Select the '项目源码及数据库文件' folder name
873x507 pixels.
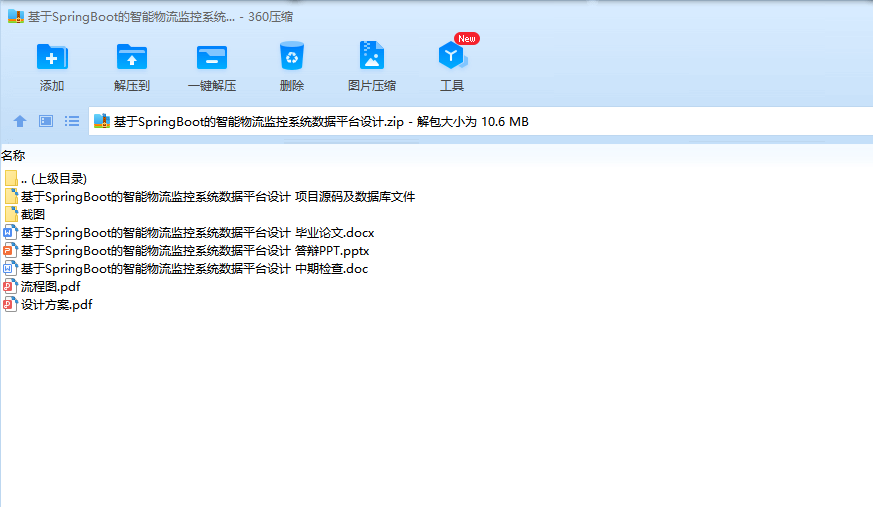218,196
